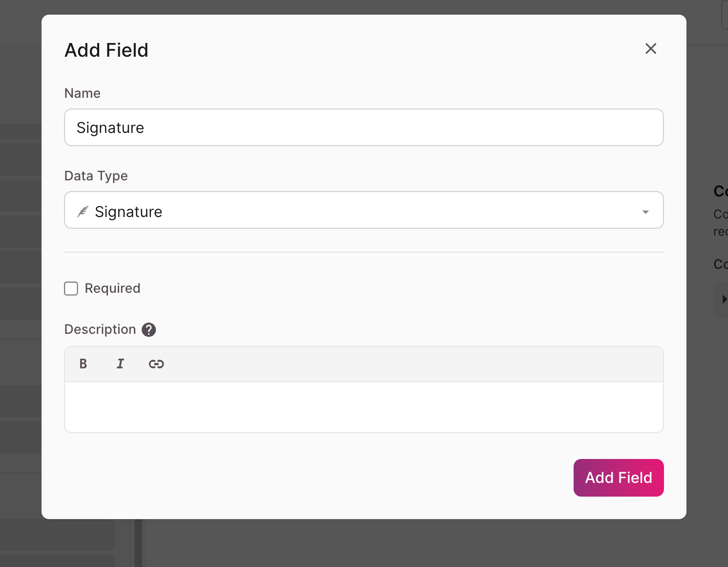Open the Description help question mark
The image size is (728, 567).
pos(149,330)
